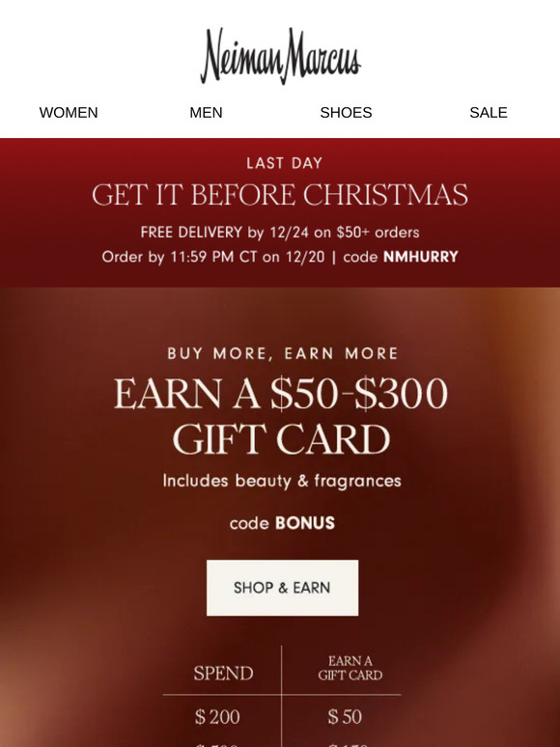
Task: Select the SHOES navigation link
Action: 346,113
